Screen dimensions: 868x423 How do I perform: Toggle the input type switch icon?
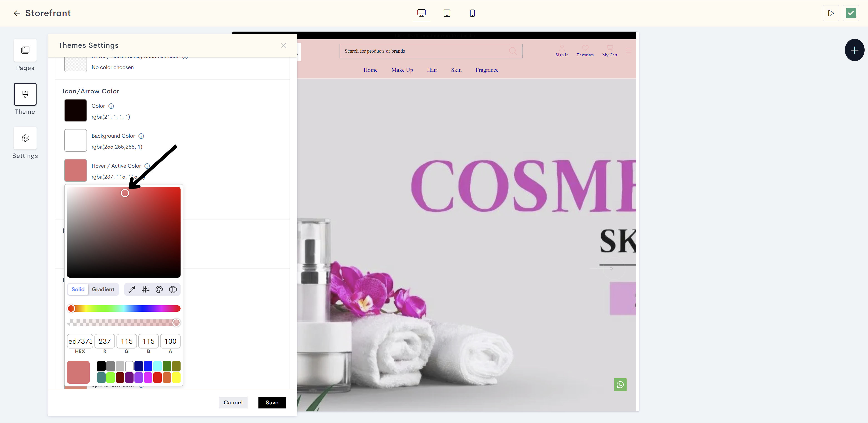pyautogui.click(x=173, y=289)
